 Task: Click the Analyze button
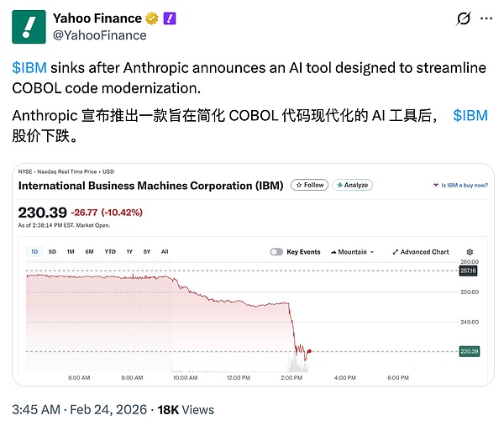pyautogui.click(x=352, y=185)
